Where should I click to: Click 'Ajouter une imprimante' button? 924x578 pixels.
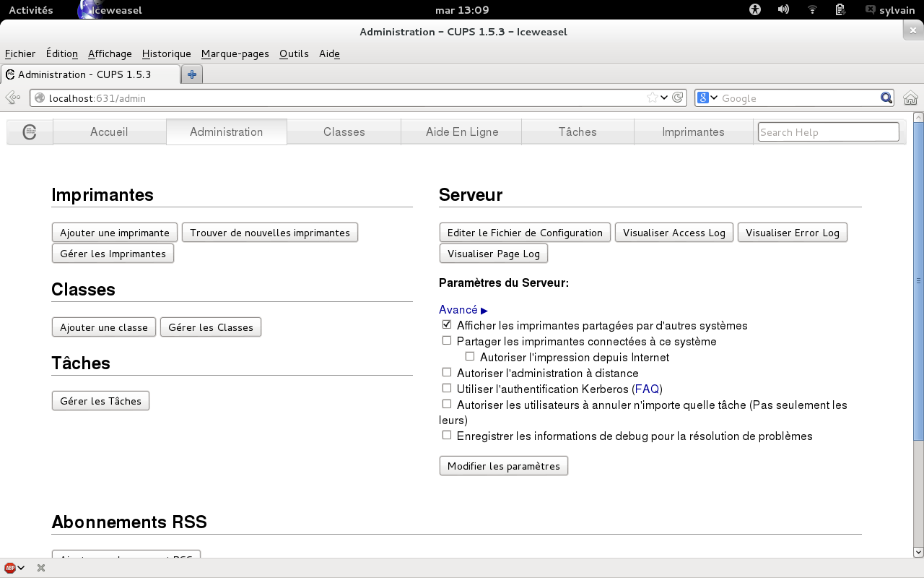115,233
